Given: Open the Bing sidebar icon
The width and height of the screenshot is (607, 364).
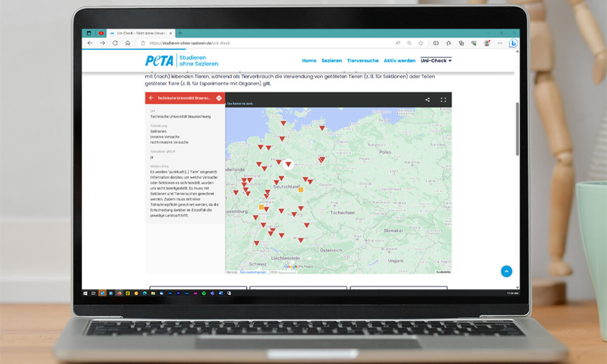Looking at the screenshot, I should point(513,43).
